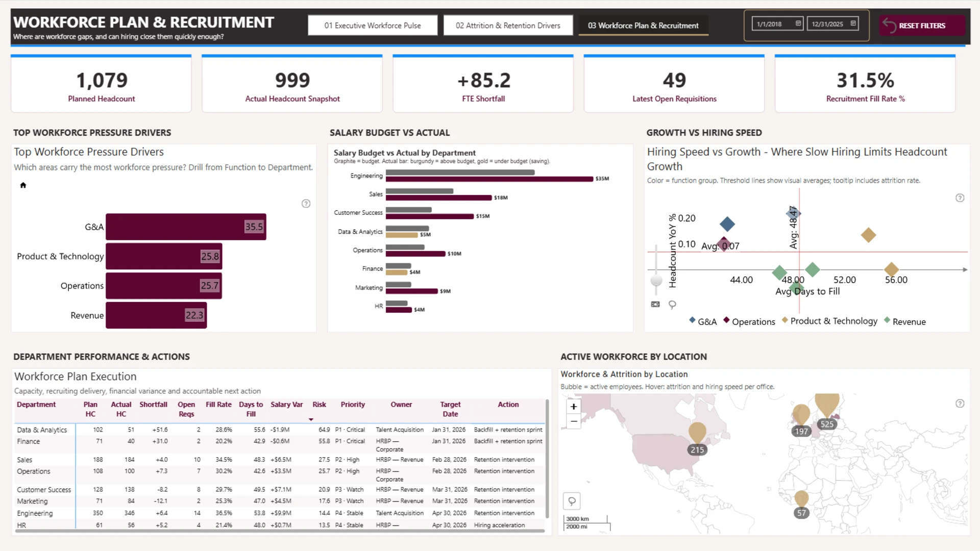This screenshot has width=980, height=551.
Task: Toggle the Operations legend series
Action: point(749,321)
